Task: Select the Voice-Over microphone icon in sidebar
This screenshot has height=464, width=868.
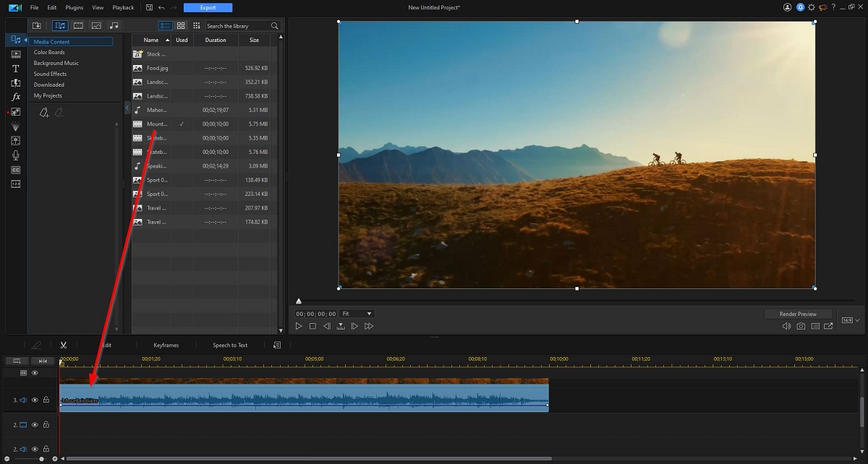Action: (x=16, y=155)
